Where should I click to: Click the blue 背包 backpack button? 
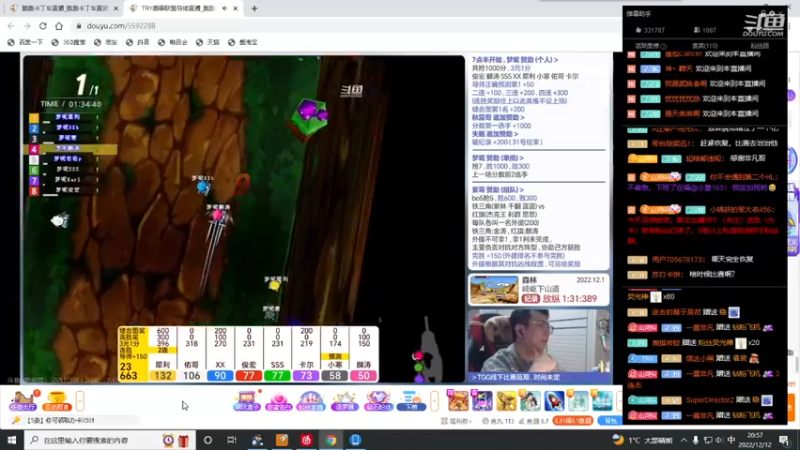point(610,421)
